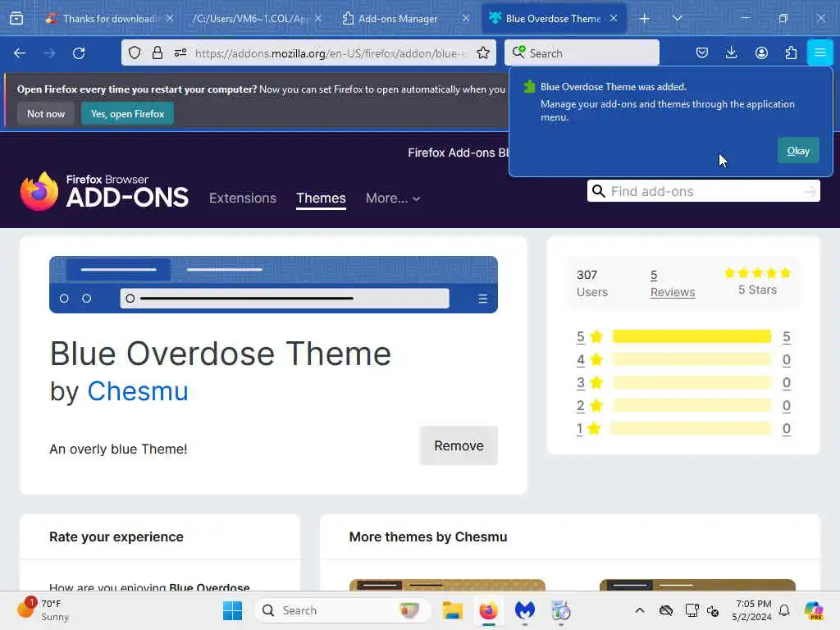Close the Blue Overdose Theme tab

pyautogui.click(x=614, y=19)
